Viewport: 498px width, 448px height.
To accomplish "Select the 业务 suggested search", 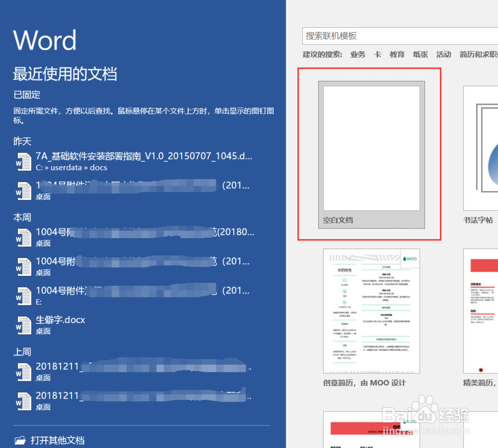I will [x=358, y=54].
